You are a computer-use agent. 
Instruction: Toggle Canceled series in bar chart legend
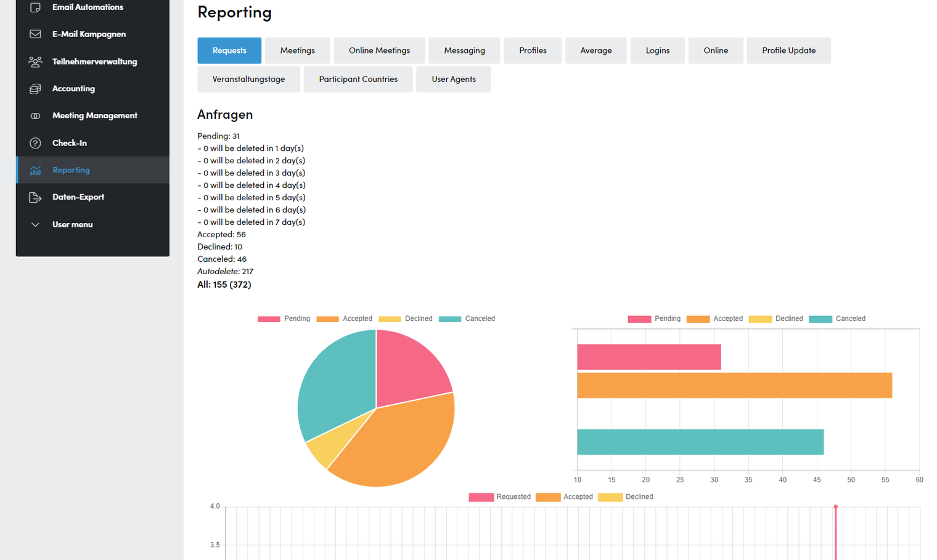click(x=837, y=319)
